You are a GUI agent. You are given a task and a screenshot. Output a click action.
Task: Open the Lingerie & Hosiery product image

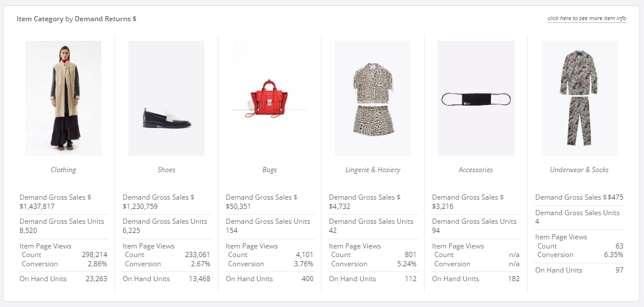click(372, 98)
